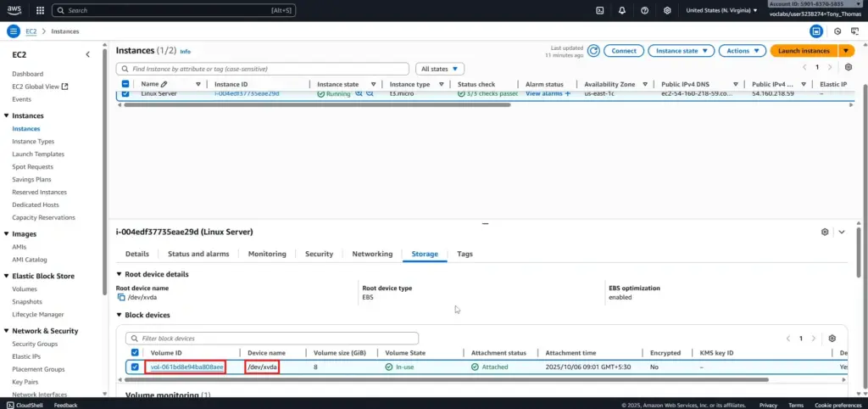868x409 pixels.
Task: Open the vol-061bd8e94ba808aee volume link
Action: coord(186,367)
